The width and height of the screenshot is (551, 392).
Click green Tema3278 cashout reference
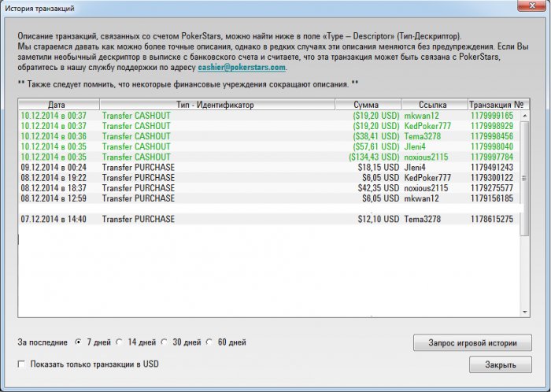pos(422,136)
